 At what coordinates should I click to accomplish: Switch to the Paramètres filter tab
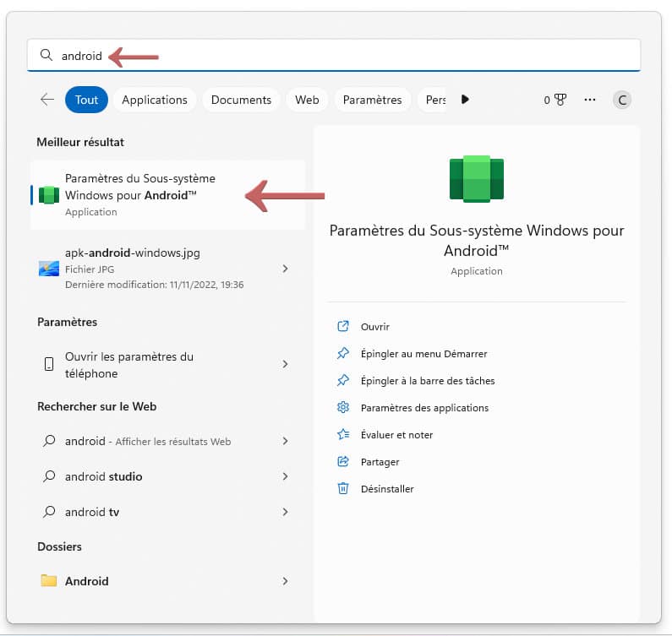tap(373, 100)
